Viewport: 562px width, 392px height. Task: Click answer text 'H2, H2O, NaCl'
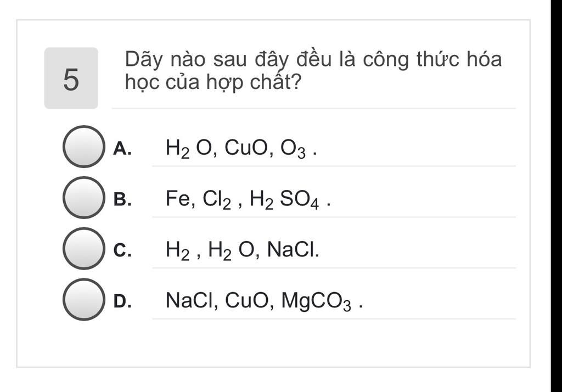tap(242, 250)
